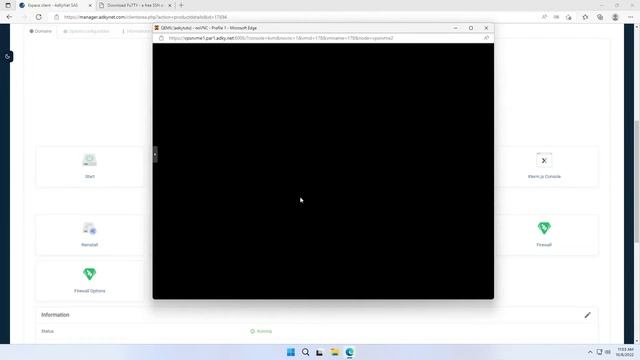The height and width of the screenshot is (360, 640).
Task: Select the Domaine tab
Action: [x=40, y=31]
